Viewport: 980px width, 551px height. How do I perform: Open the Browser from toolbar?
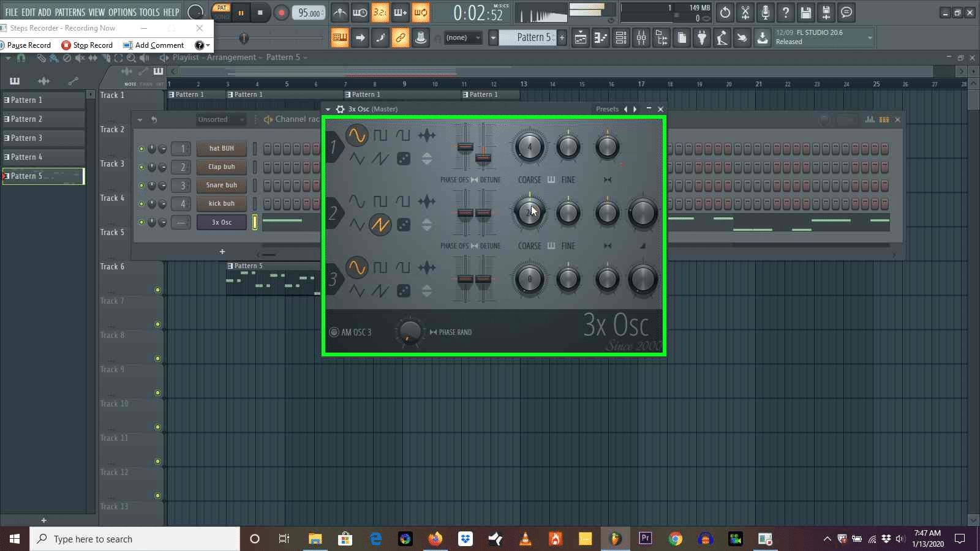coord(661,38)
